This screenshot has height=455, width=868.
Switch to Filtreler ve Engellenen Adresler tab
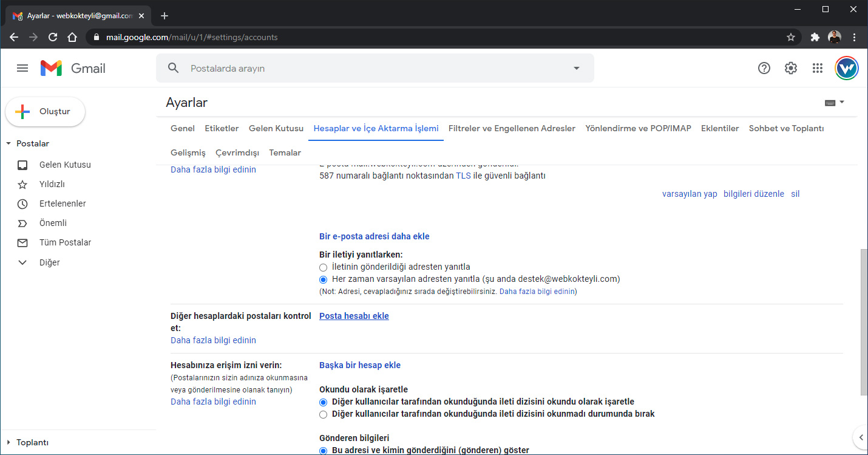[512, 128]
